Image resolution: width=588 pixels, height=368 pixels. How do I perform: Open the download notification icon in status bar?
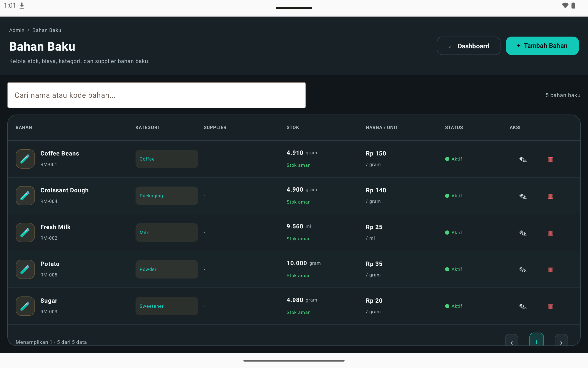(x=22, y=6)
